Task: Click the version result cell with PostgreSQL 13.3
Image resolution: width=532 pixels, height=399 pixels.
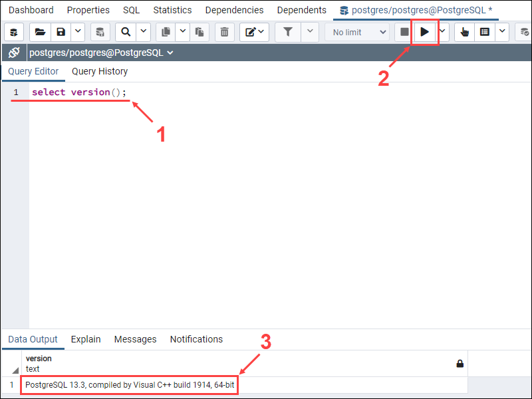Action: click(130, 385)
